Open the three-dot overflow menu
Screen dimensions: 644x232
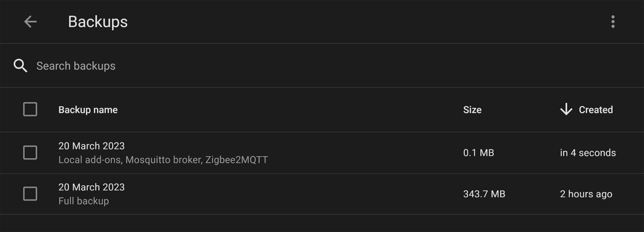pyautogui.click(x=613, y=22)
